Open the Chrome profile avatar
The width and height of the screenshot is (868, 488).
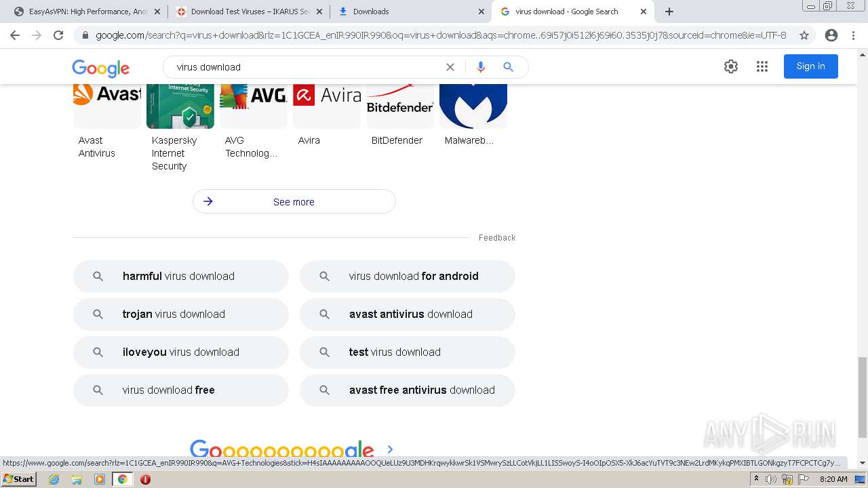tap(831, 35)
